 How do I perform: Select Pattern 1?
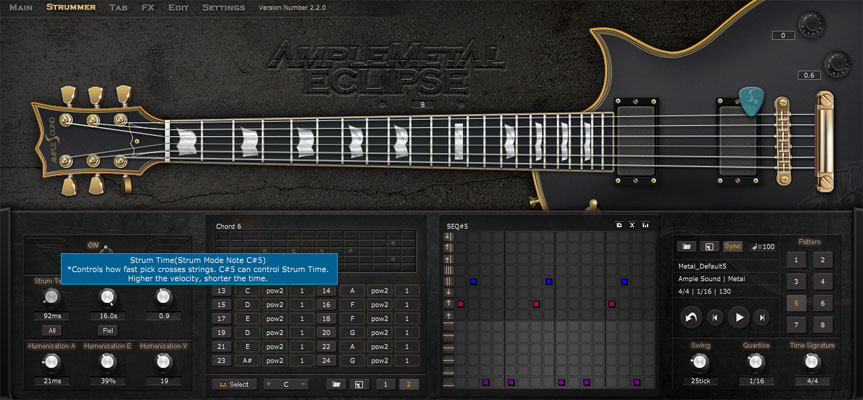796,260
